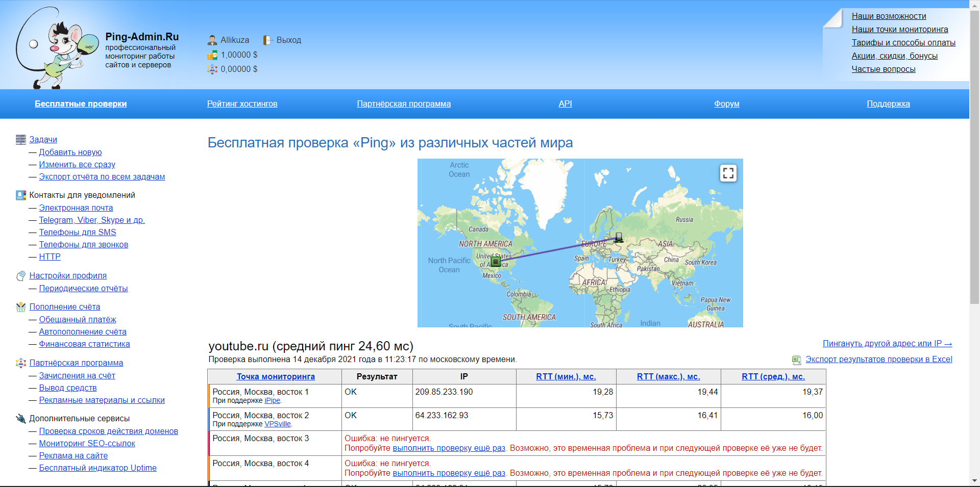Click the Задачи list icon in sidebar
The width and height of the screenshot is (980, 487).
[21, 140]
